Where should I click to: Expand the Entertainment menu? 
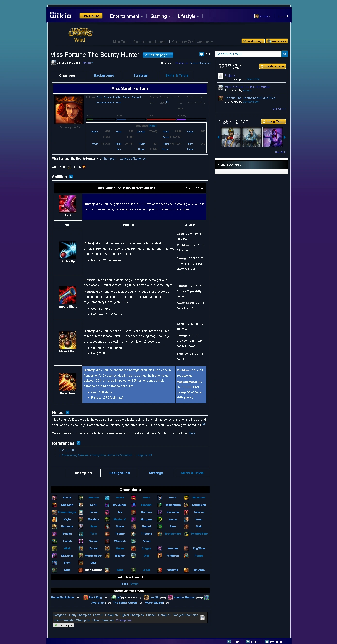click(126, 16)
